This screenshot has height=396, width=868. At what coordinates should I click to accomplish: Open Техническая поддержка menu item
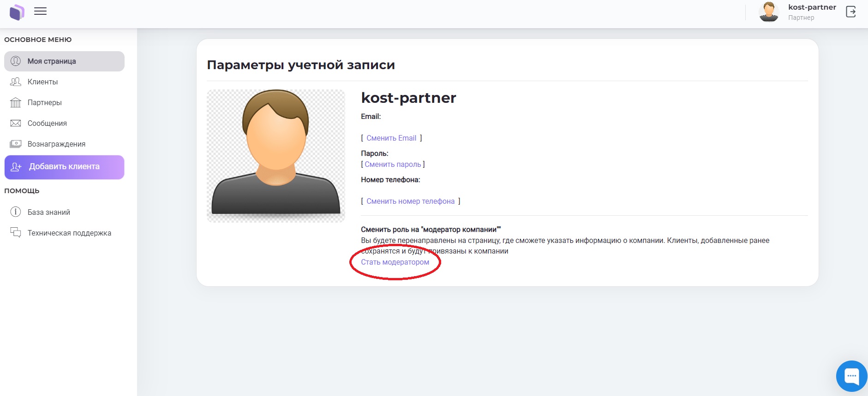(69, 233)
